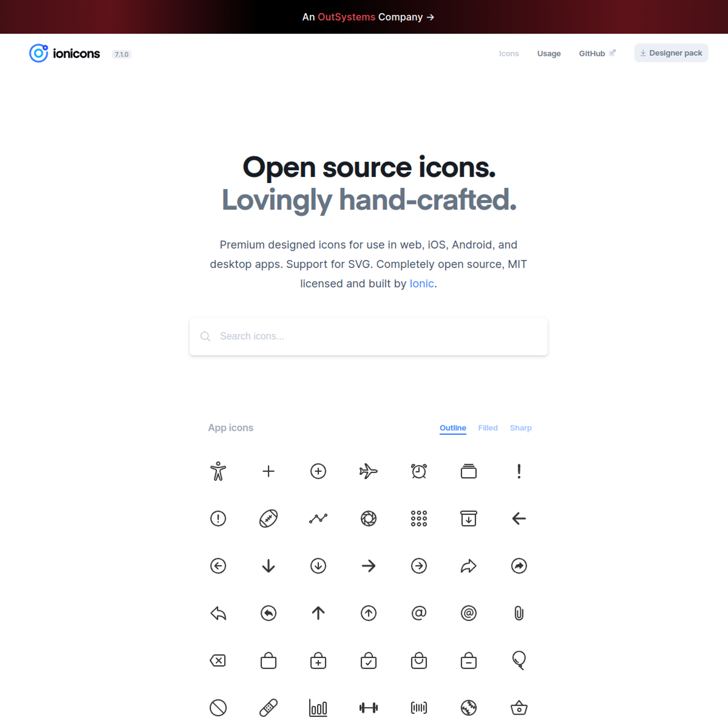Pick the analytics line graph icon

pyautogui.click(x=318, y=519)
